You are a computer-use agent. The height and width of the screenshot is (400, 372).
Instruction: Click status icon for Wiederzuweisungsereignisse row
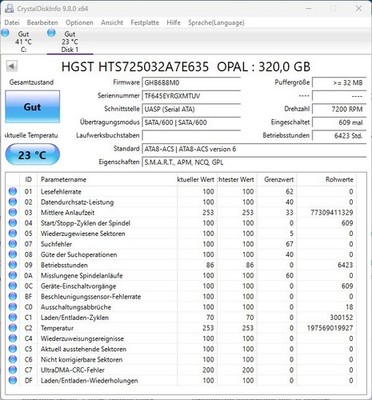[13, 338]
